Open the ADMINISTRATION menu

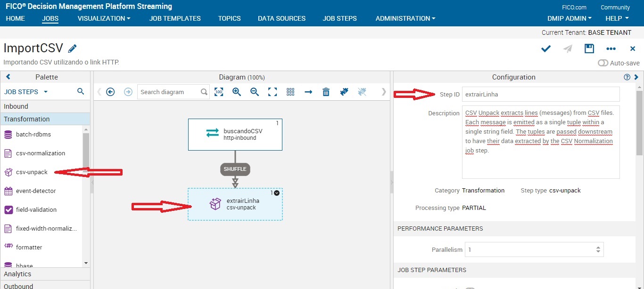tap(404, 18)
